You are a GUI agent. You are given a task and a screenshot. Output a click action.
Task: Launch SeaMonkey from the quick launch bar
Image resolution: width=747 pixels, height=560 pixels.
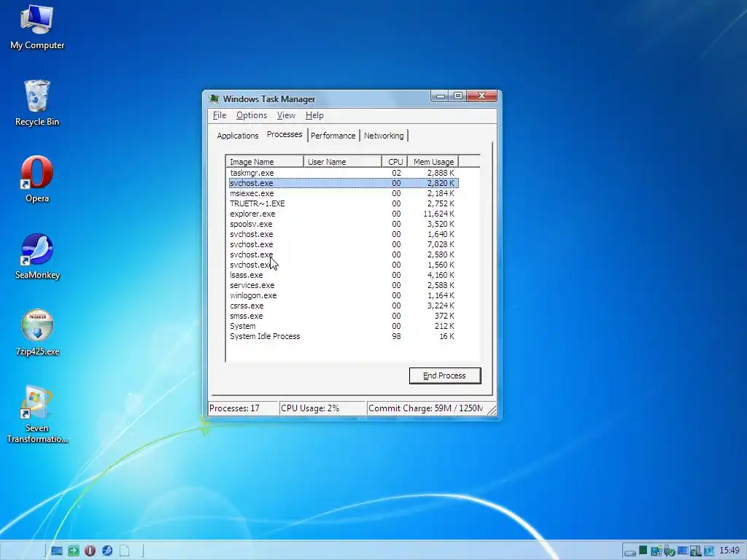point(107,551)
